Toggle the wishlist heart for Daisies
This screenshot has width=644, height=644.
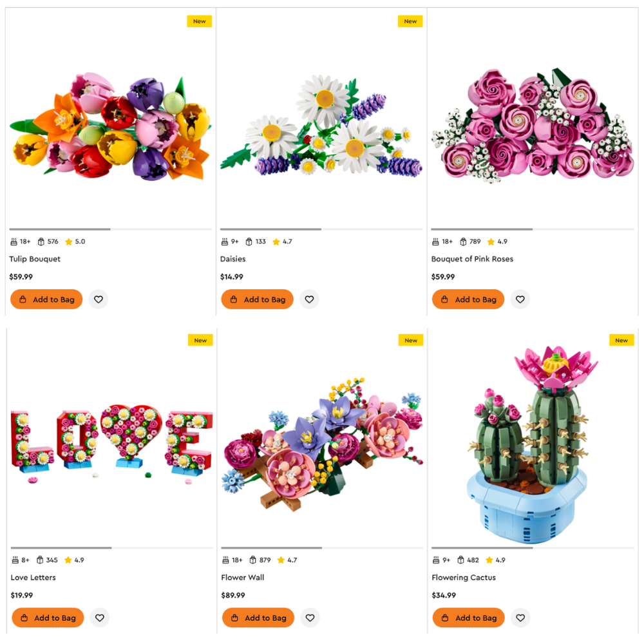(x=309, y=299)
